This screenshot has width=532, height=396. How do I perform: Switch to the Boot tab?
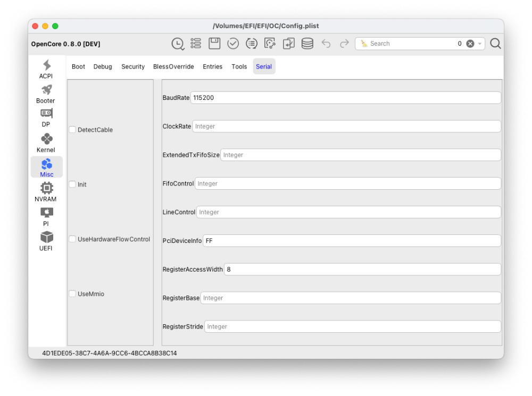(x=78, y=66)
